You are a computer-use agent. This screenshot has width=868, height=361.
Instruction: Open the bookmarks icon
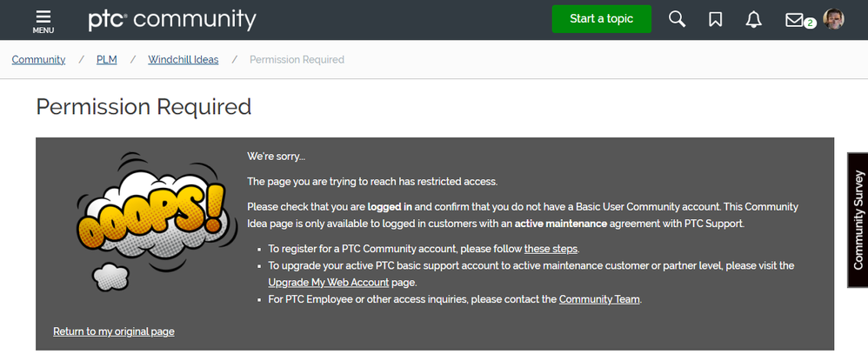click(715, 19)
